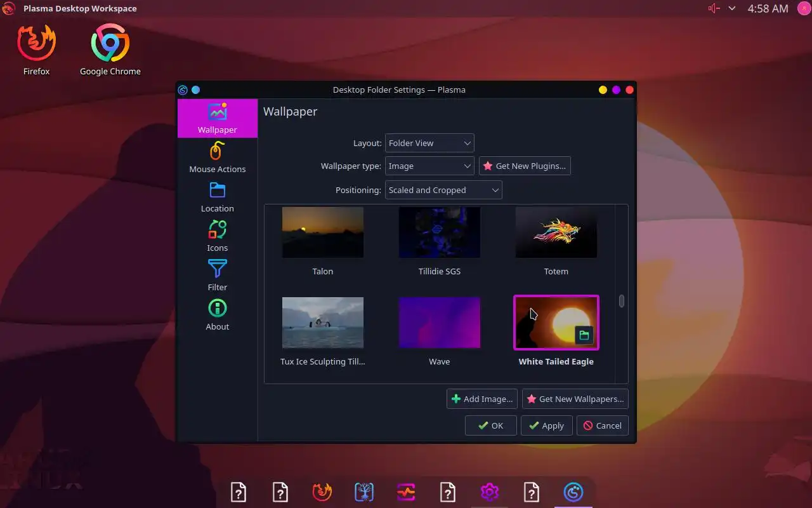Viewport: 812px width, 508px height.
Task: Open the purple settings gear in the dock
Action: [490, 492]
